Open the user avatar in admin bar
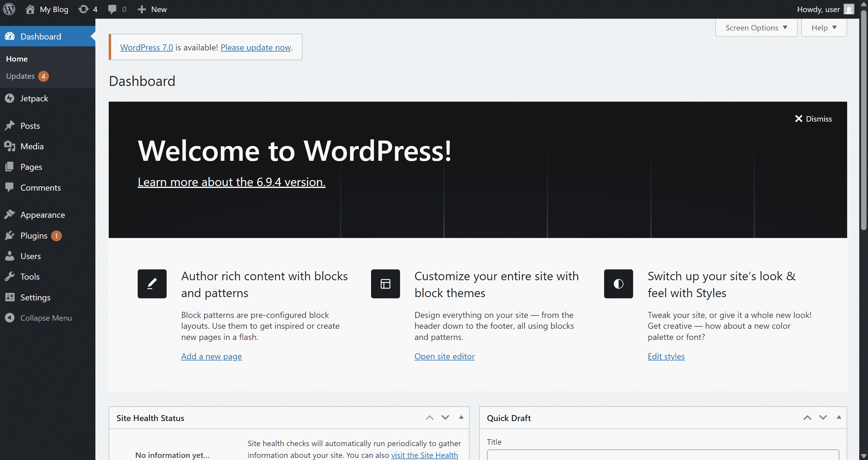The image size is (868, 460). tap(849, 9)
